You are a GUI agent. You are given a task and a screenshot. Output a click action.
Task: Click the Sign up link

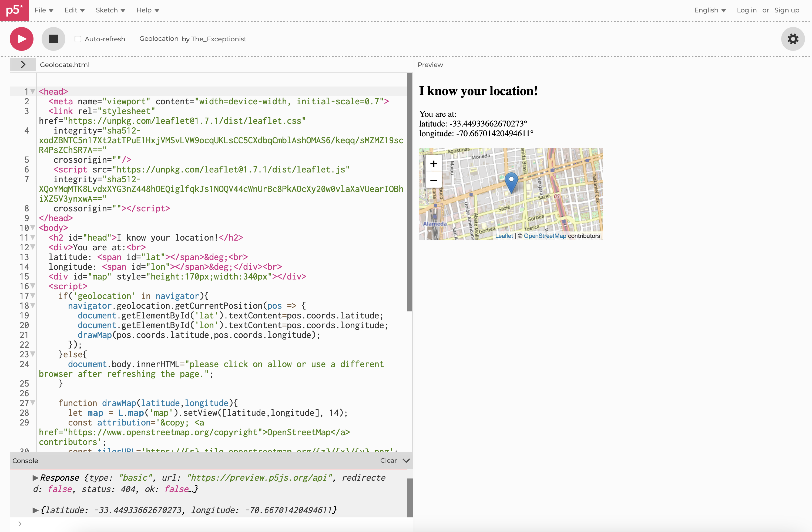(x=786, y=10)
